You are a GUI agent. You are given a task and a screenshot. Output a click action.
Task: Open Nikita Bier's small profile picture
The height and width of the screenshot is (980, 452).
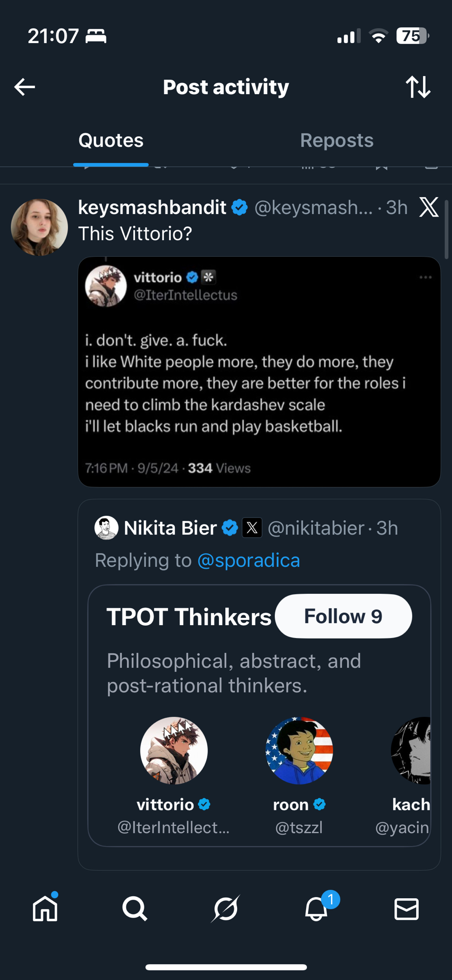[106, 528]
